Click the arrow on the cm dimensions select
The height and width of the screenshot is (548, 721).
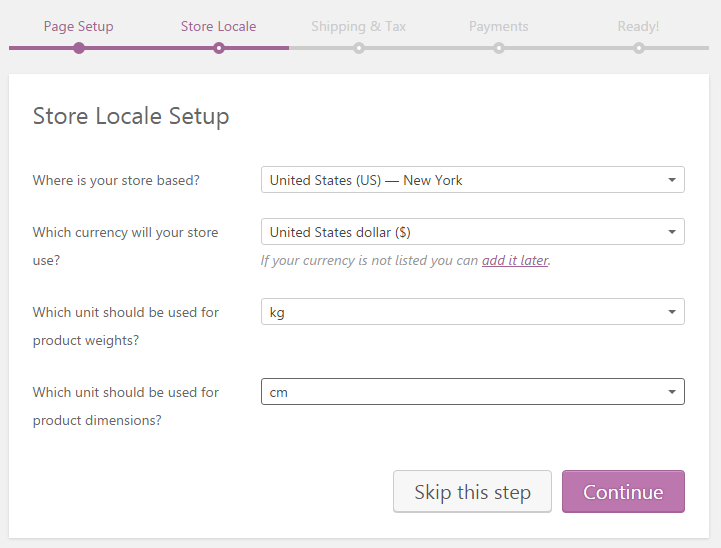(672, 392)
